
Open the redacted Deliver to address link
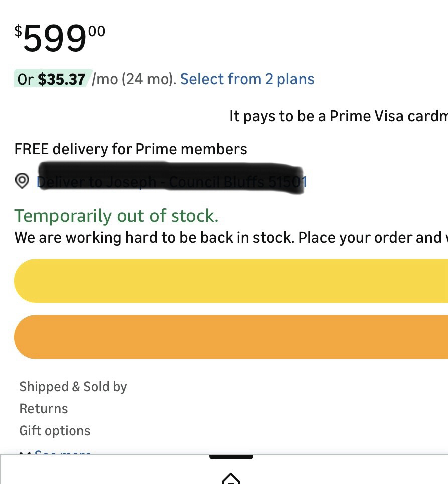[172, 181]
